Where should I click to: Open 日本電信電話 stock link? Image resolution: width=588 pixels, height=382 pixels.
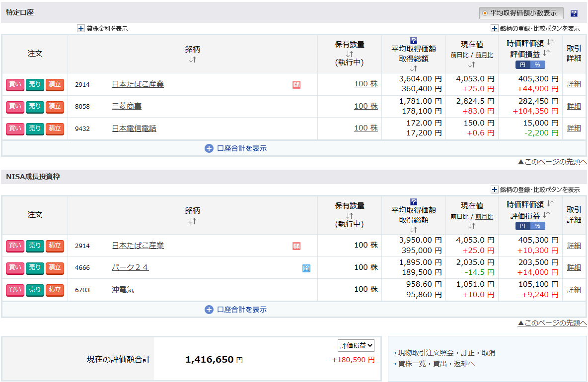coord(134,128)
